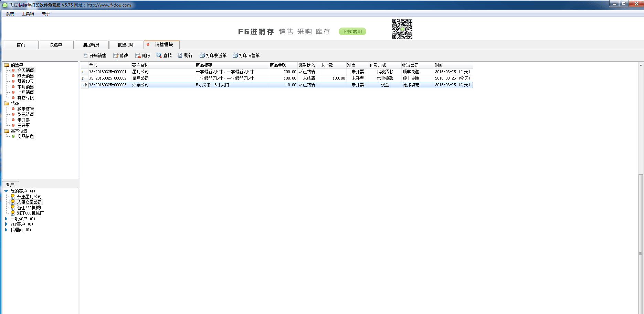Select 今天销售 filter in tree
The width and height of the screenshot is (644, 314).
pyautogui.click(x=25, y=70)
